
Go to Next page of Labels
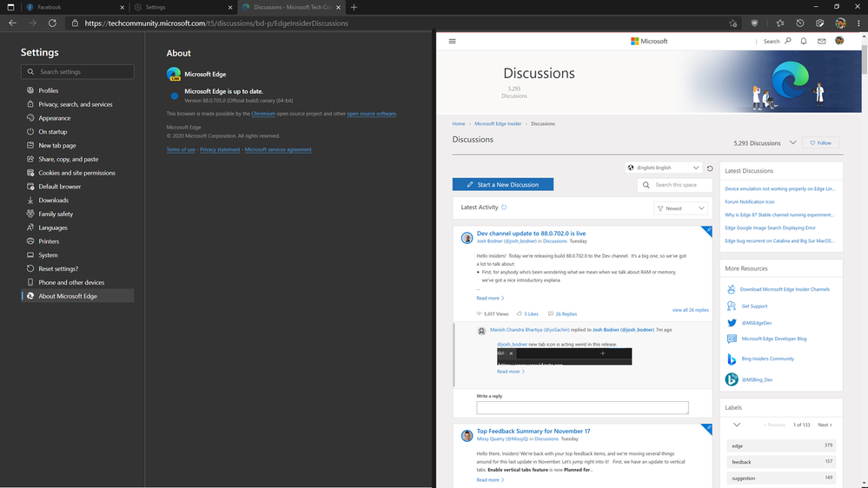(825, 425)
